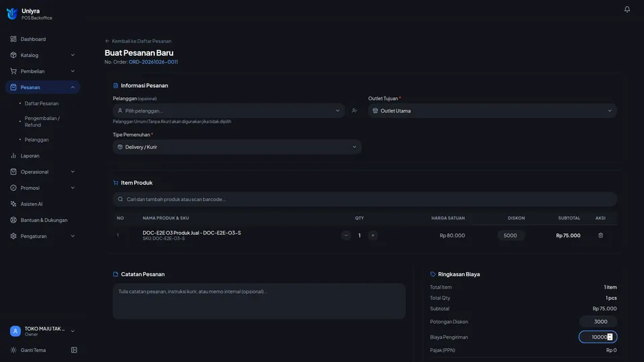The image size is (644, 362).
Task: Click harga satuan Rp 80.000
Action: point(452,235)
